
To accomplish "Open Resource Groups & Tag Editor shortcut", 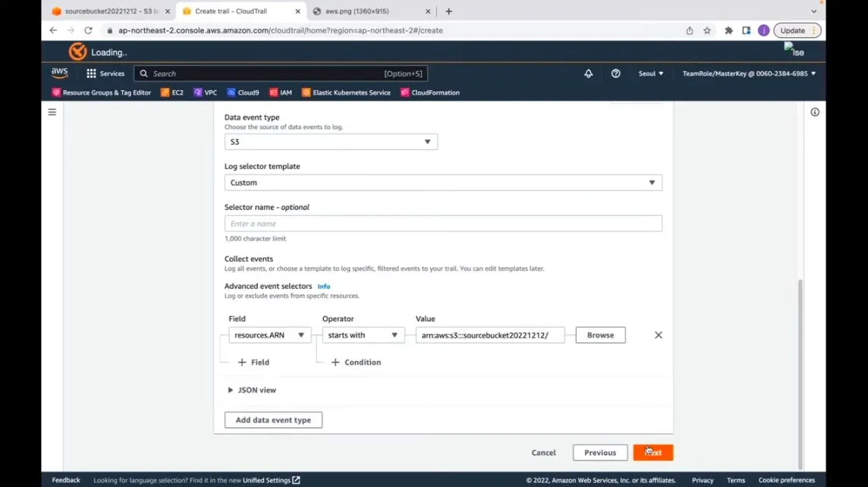I will [102, 93].
